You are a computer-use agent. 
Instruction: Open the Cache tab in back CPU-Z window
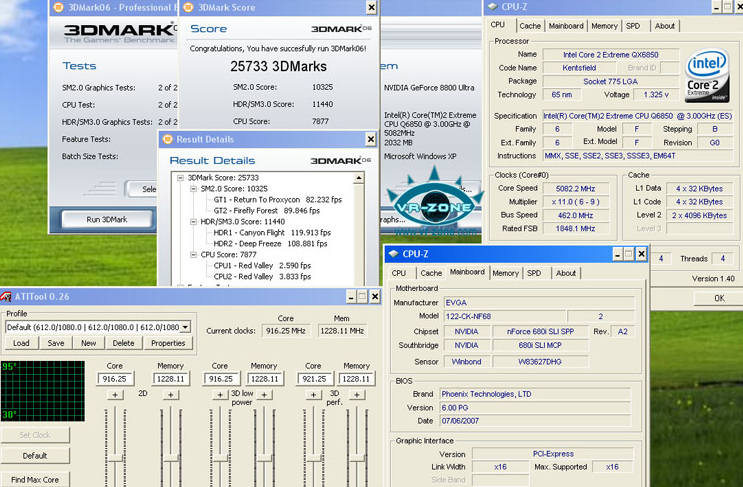point(530,26)
